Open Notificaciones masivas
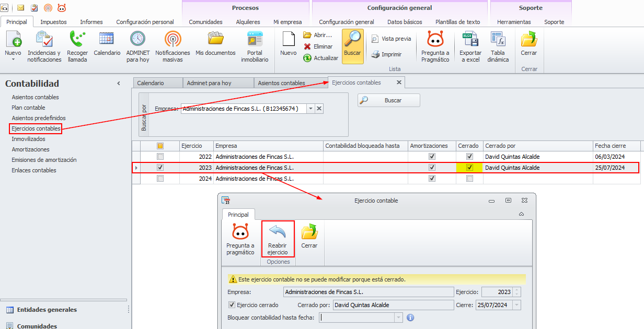Image resolution: width=644 pixels, height=329 pixels. [172, 47]
